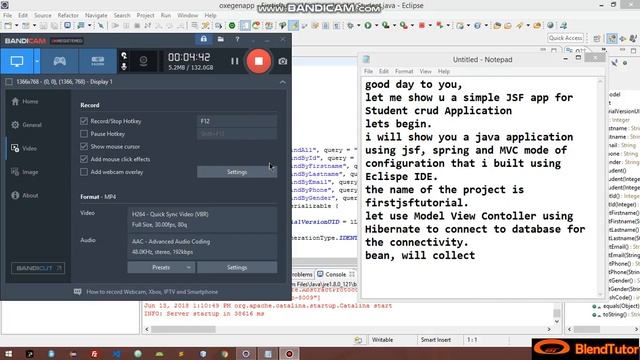
Task: Open Bandicam help question mark
Action: pos(237,40)
